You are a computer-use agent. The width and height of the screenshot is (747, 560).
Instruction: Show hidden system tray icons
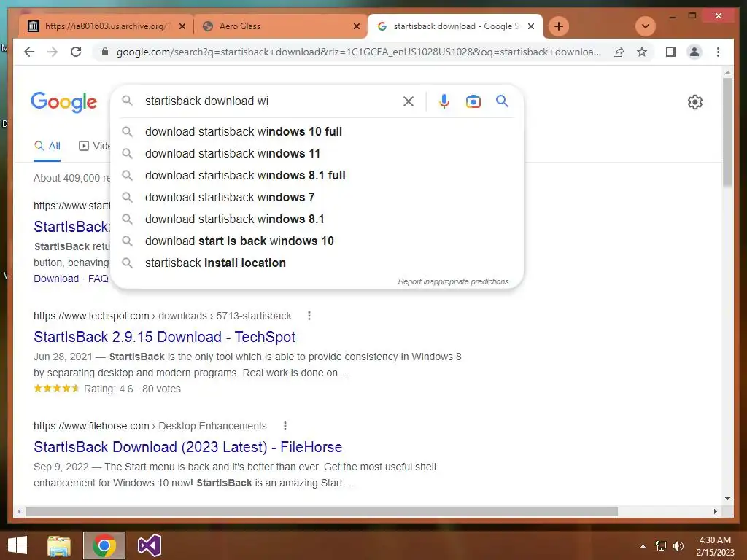click(x=643, y=545)
